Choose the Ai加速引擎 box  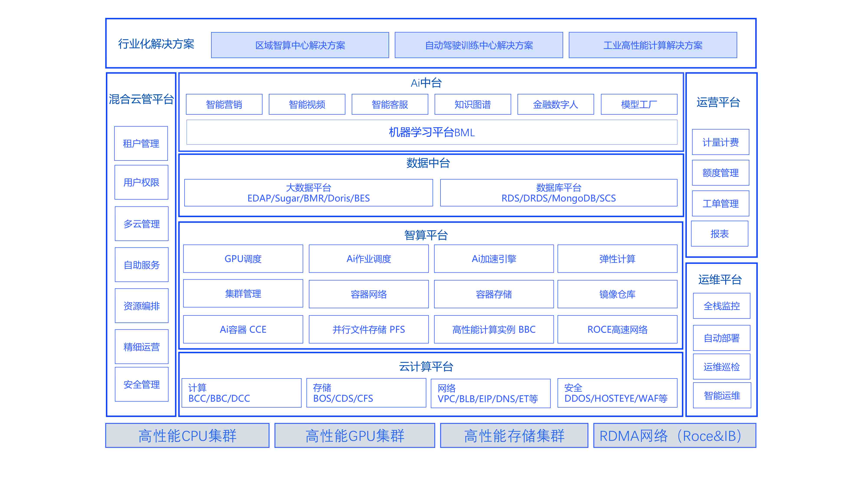[x=494, y=259]
